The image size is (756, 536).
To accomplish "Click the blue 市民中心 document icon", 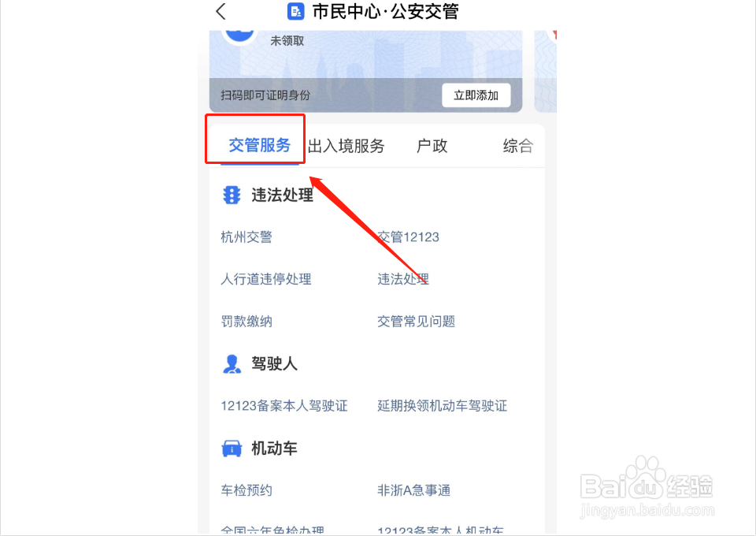I will pos(295,11).
